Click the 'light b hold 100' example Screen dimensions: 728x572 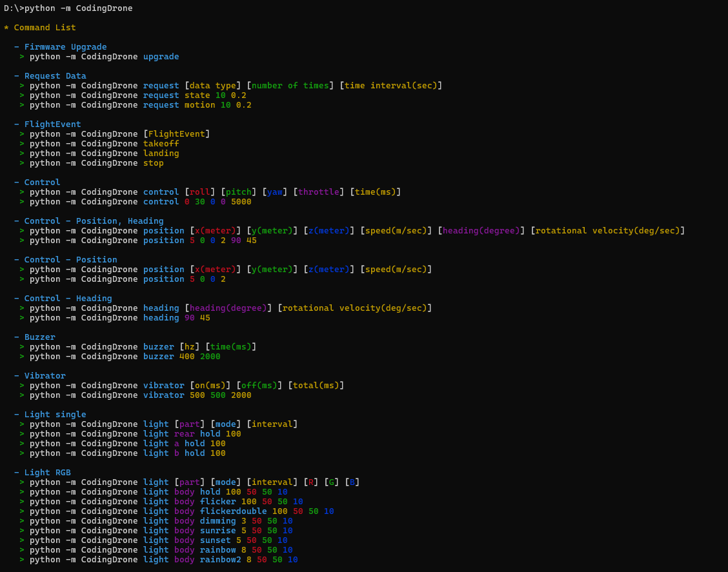tap(185, 454)
